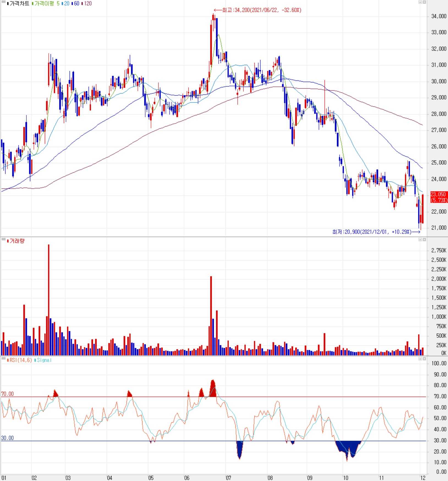
Task: Select the 가격이평 5 moving average label
Action: tap(47, 4)
